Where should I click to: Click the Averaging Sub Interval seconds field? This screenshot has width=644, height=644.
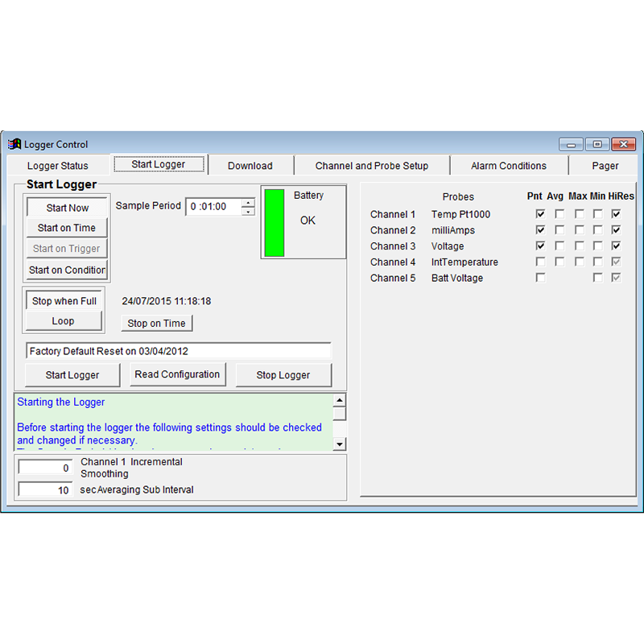point(46,490)
